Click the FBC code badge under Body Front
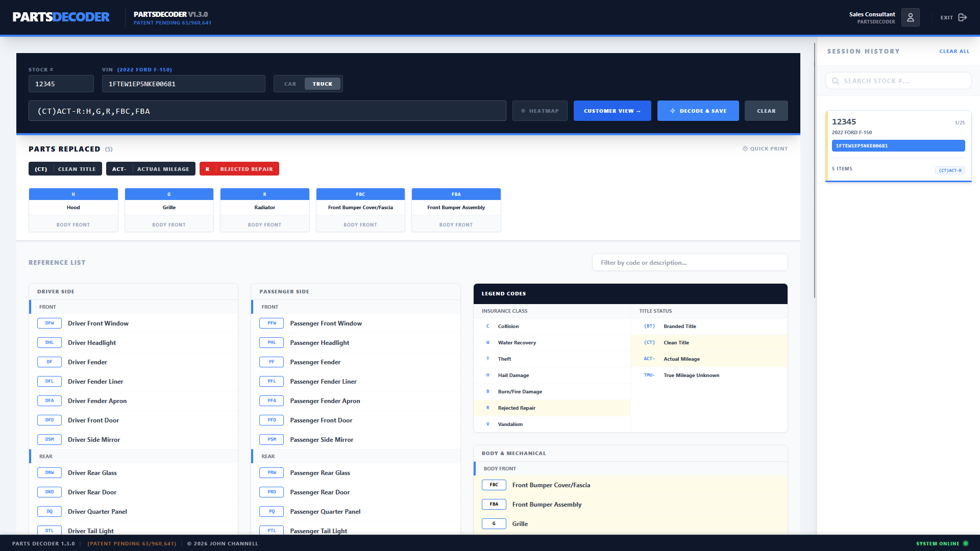Image resolution: width=980 pixels, height=551 pixels. 494,485
